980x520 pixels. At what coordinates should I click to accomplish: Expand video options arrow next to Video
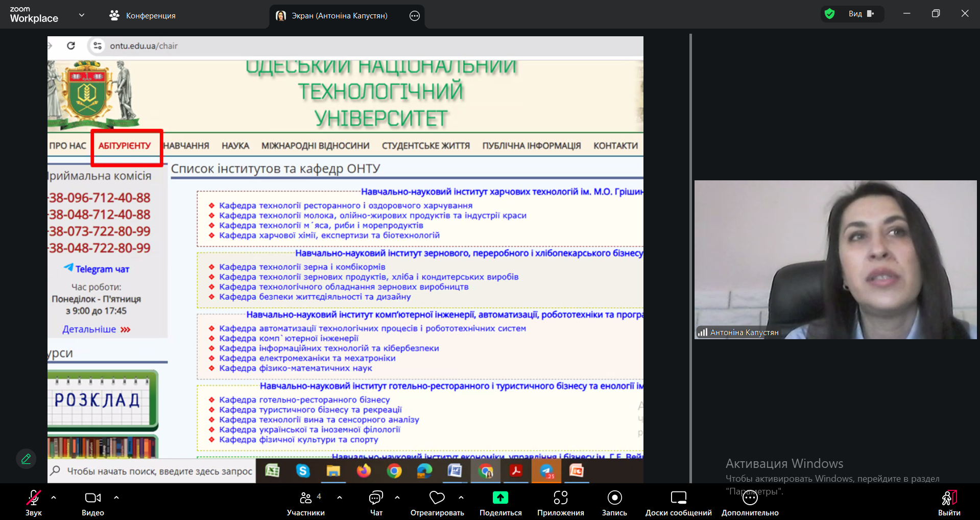click(x=116, y=497)
